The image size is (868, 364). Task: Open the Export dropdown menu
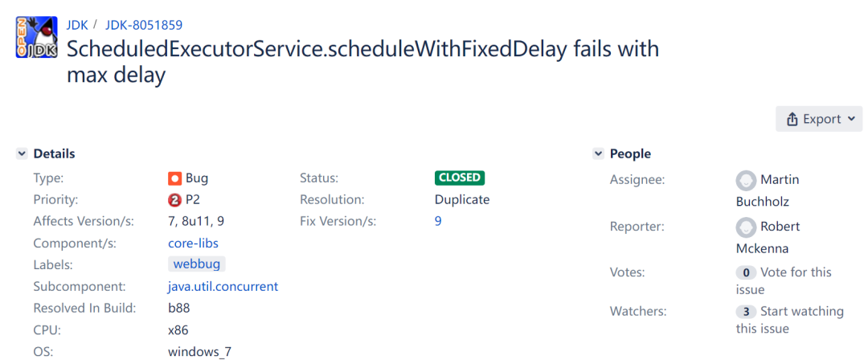(819, 119)
